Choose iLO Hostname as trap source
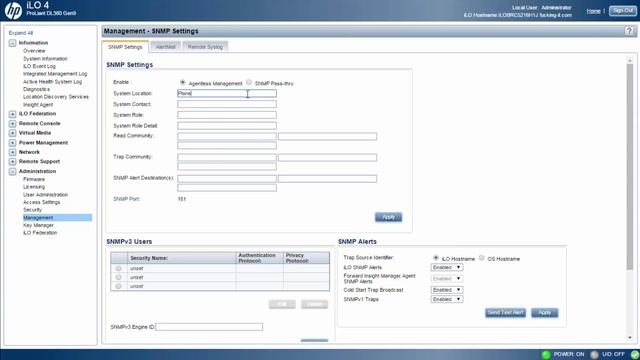 pos(436,258)
